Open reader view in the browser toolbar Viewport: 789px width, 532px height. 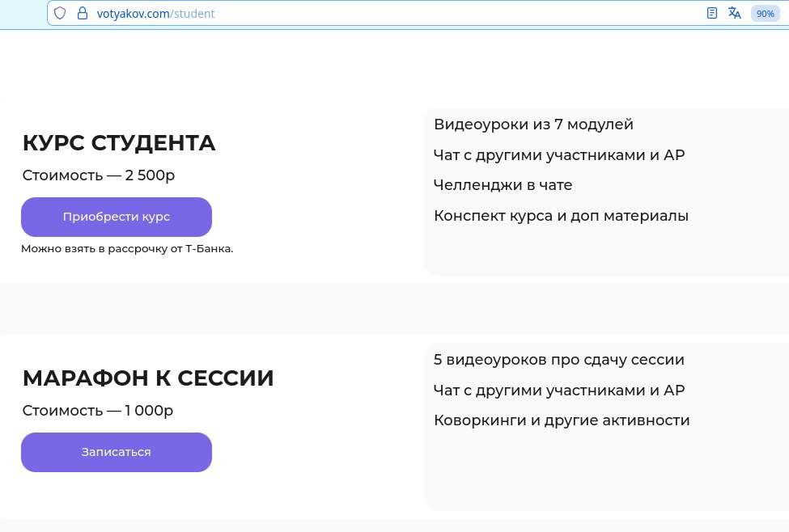pos(711,13)
